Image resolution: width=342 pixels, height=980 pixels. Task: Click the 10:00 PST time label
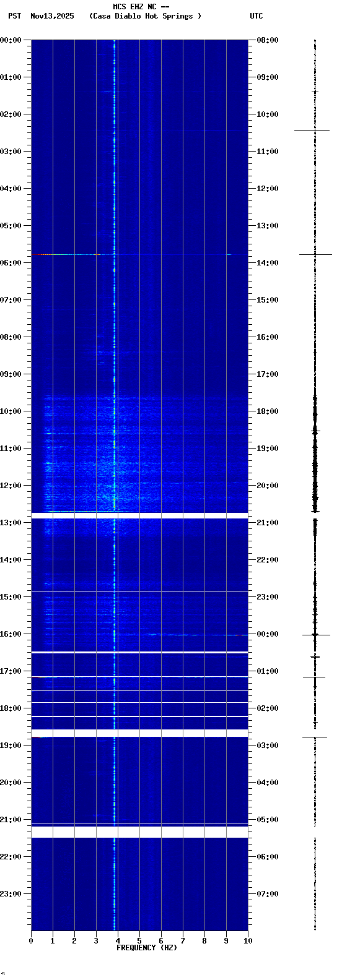tap(11, 411)
